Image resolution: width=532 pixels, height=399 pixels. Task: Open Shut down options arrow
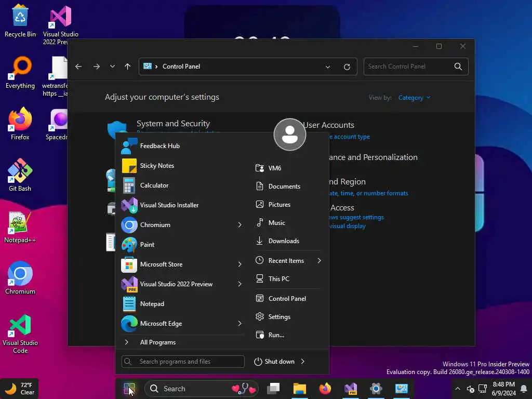pyautogui.click(x=303, y=362)
